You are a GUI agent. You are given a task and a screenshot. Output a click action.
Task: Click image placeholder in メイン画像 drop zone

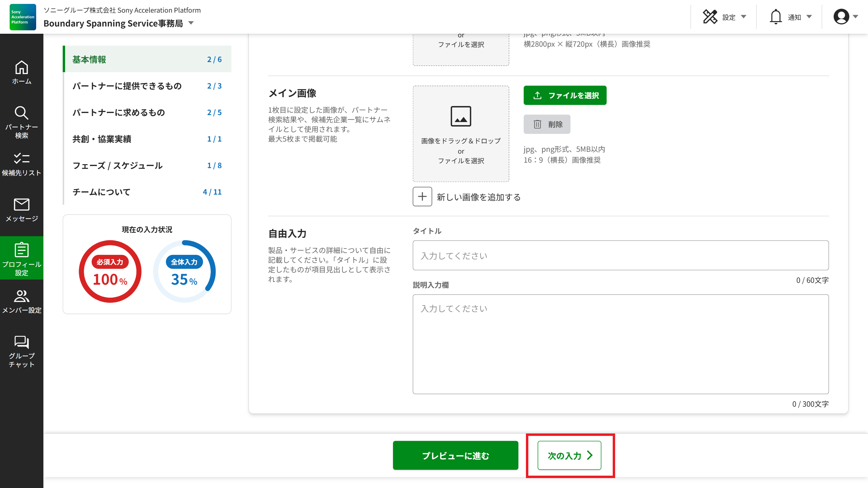(461, 117)
